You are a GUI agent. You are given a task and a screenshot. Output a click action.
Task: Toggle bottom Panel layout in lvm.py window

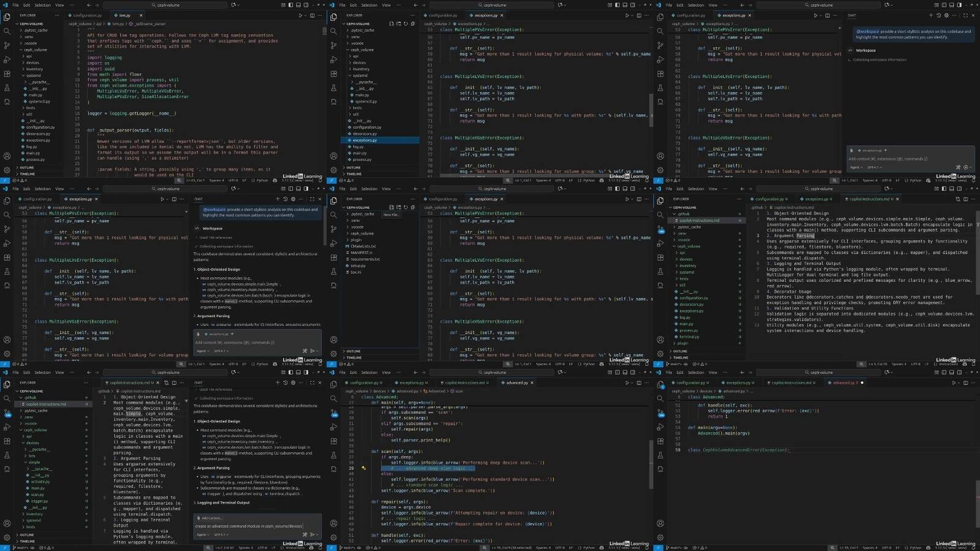[300, 5]
